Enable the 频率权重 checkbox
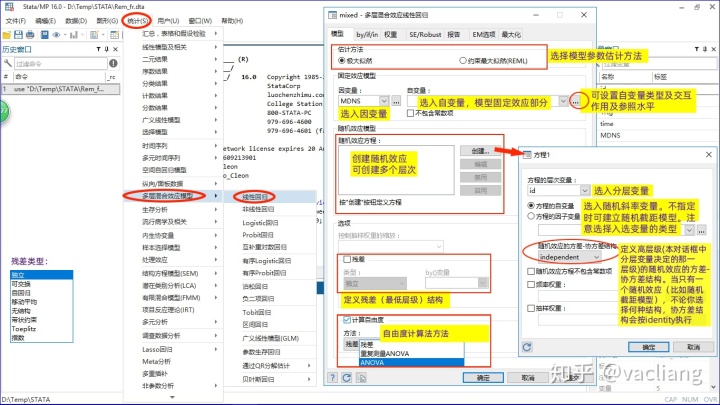720x405 pixels. [531, 285]
